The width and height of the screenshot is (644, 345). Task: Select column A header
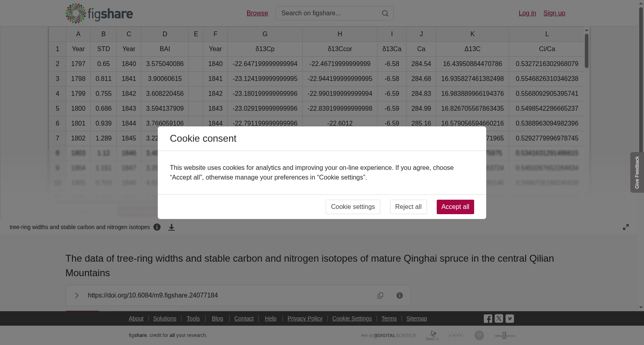78,34
